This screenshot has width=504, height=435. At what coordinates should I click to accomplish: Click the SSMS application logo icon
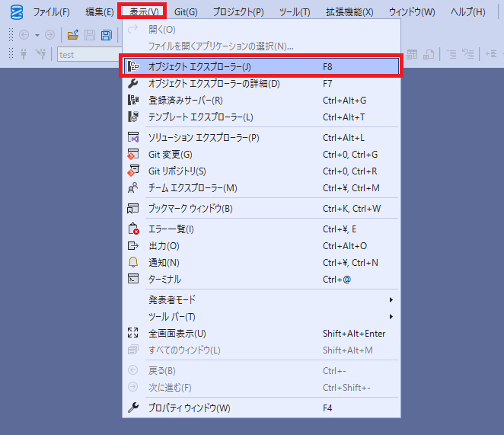tap(17, 12)
